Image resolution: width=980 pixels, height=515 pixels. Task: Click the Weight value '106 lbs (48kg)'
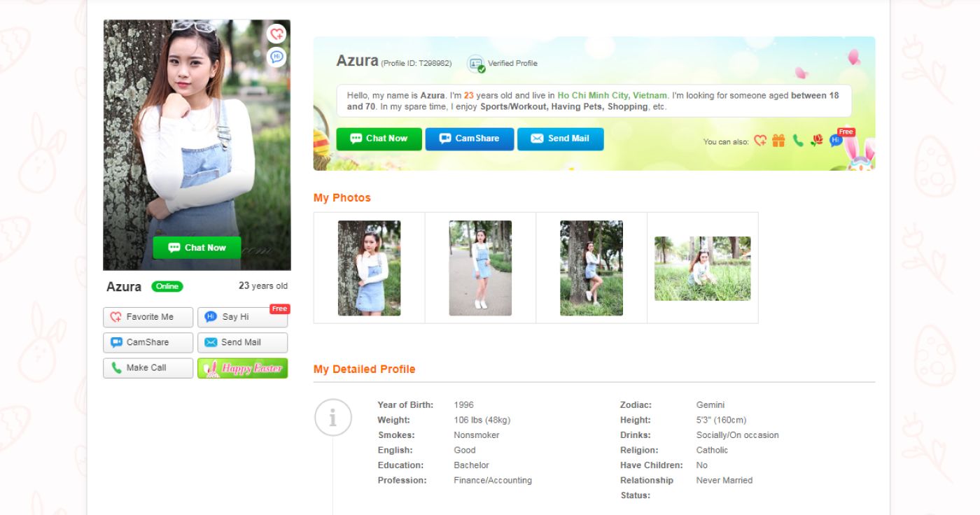tap(482, 421)
